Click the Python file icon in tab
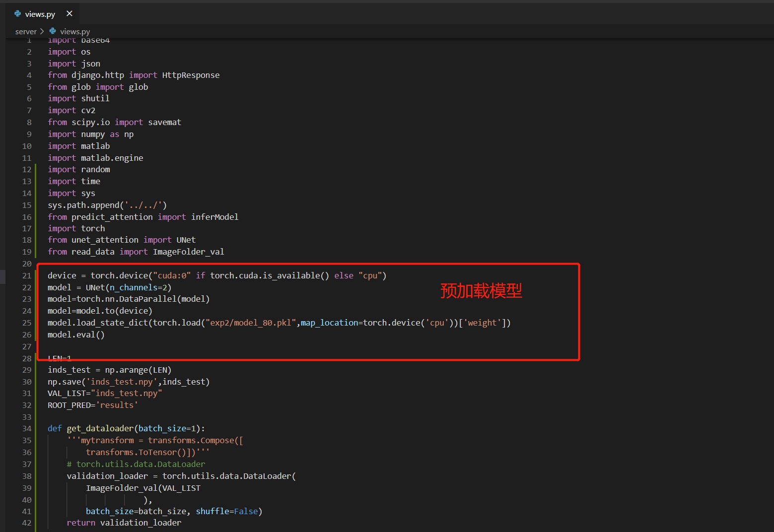Screen dimensions: 774x532 click(x=18, y=14)
